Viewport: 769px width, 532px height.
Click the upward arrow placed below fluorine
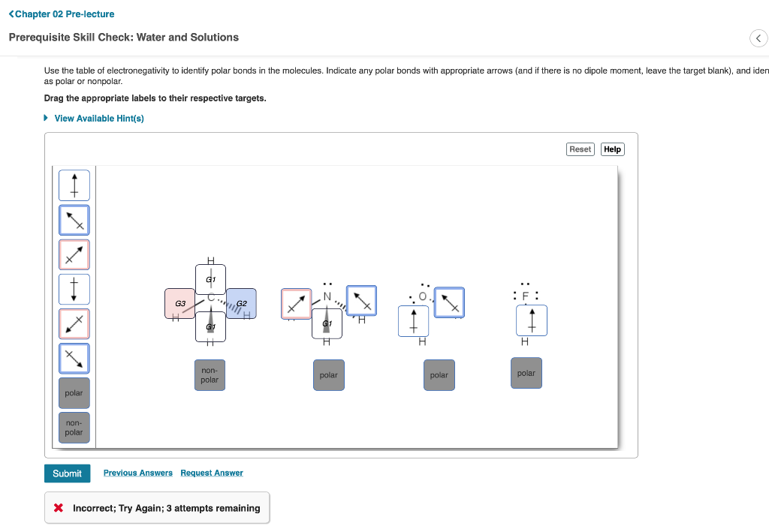pos(532,320)
